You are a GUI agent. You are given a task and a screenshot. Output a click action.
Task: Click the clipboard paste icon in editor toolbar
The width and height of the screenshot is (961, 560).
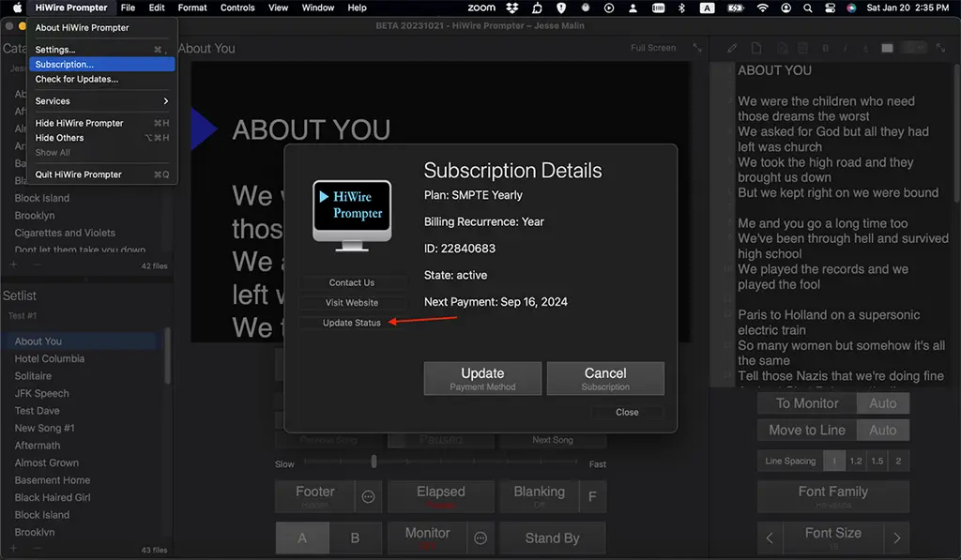click(802, 48)
